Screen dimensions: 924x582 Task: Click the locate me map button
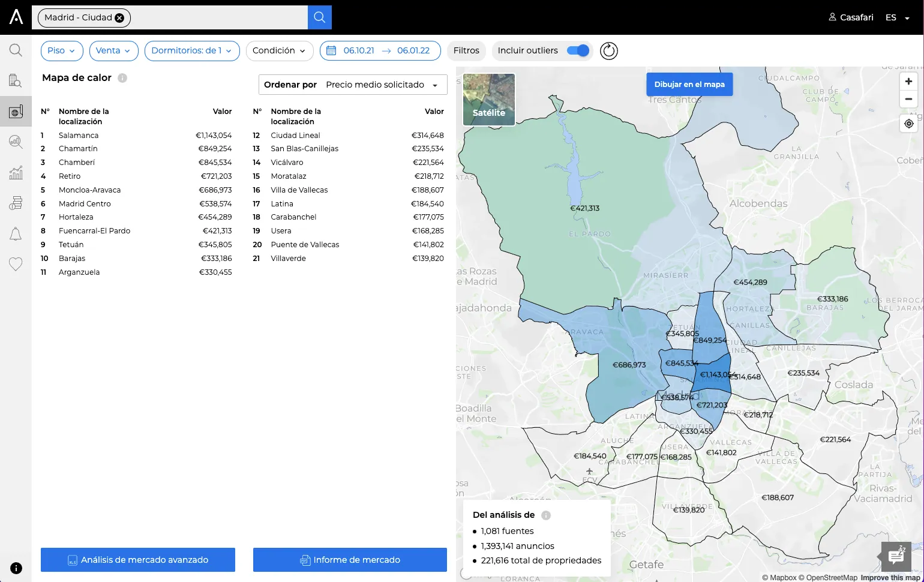tap(909, 124)
